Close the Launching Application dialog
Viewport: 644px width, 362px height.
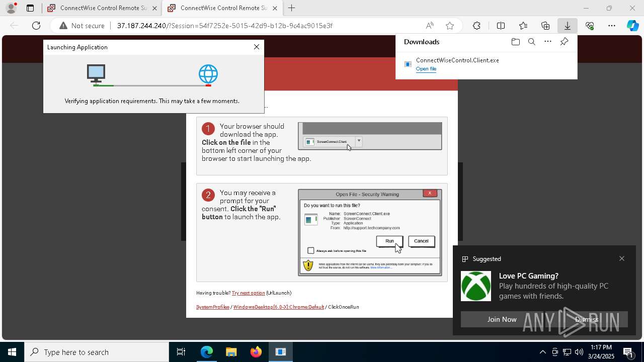[x=257, y=47]
